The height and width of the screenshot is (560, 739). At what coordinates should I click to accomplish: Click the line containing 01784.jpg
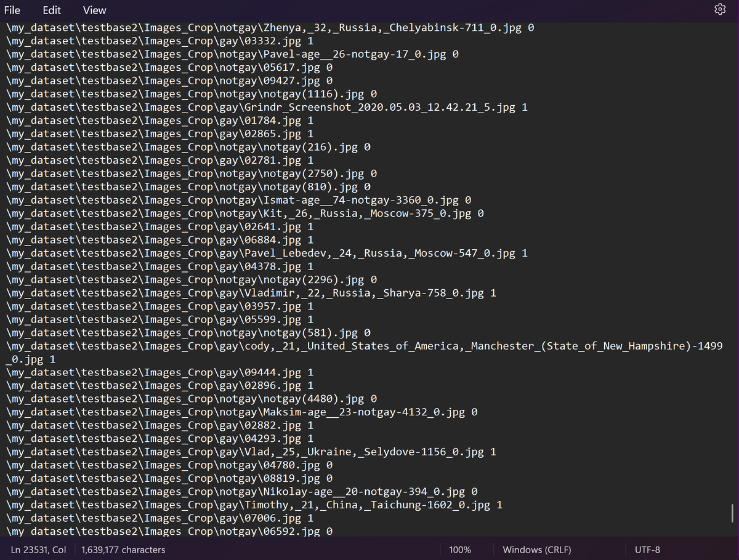(x=160, y=121)
